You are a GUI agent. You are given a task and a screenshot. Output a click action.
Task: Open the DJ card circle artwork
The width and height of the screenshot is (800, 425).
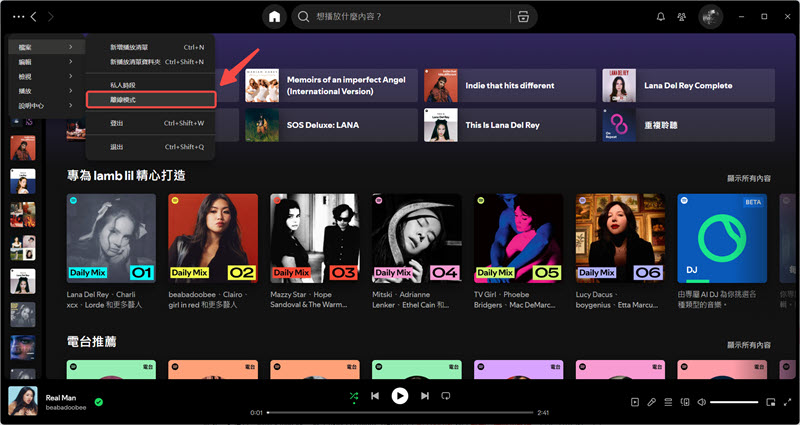click(x=722, y=238)
